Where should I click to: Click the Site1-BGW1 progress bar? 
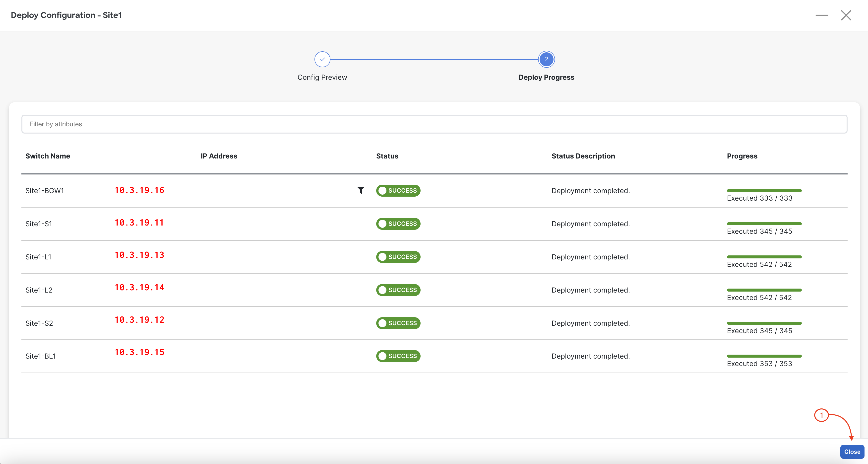click(764, 191)
